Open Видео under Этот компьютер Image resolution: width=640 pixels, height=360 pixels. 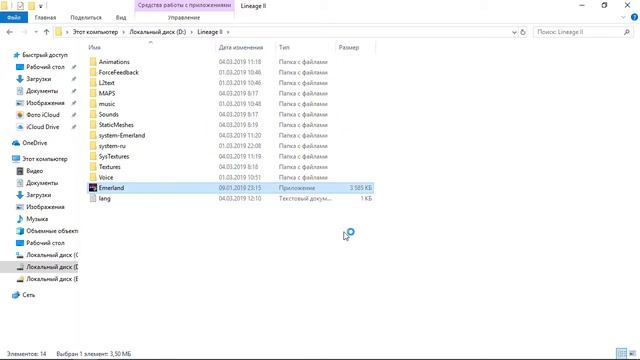pos(35,171)
